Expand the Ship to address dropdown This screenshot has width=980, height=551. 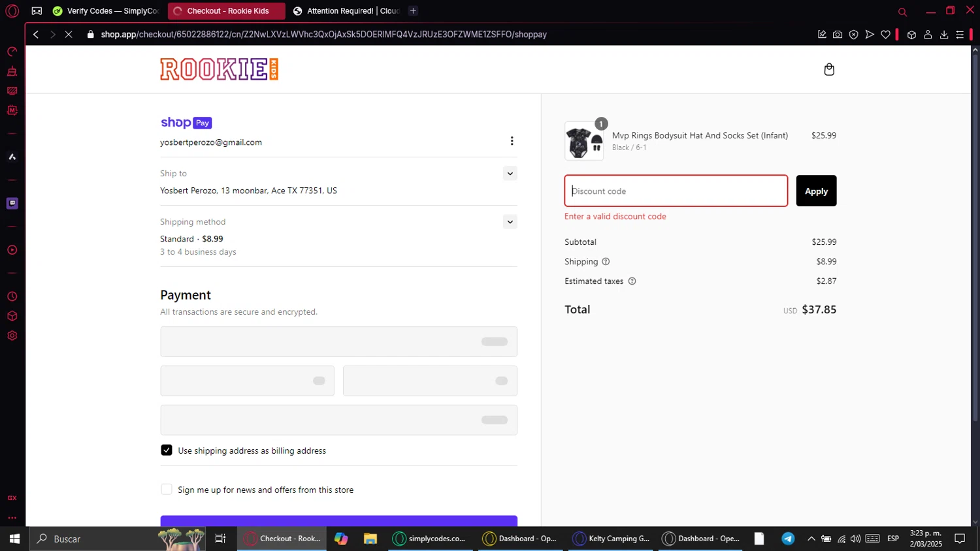click(510, 174)
